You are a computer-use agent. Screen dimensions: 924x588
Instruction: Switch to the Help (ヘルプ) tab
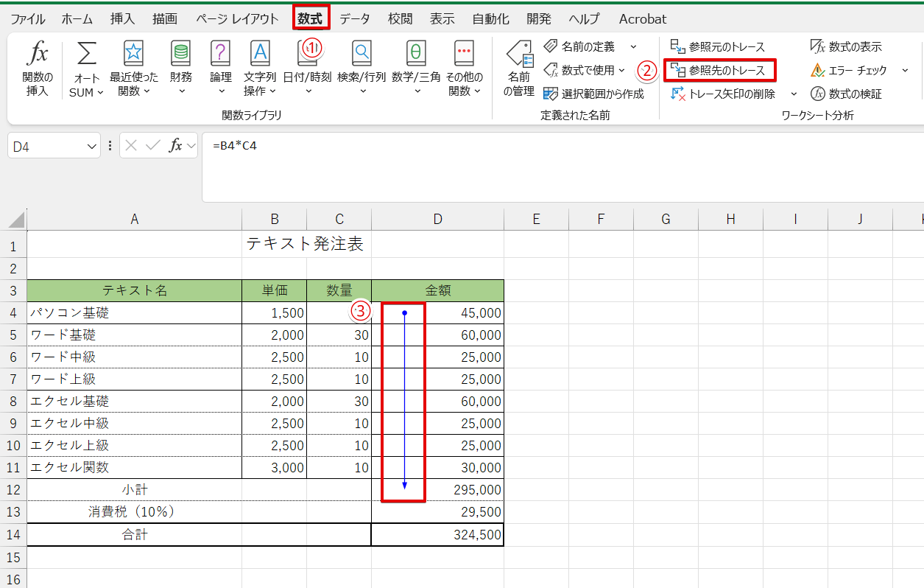tap(584, 18)
